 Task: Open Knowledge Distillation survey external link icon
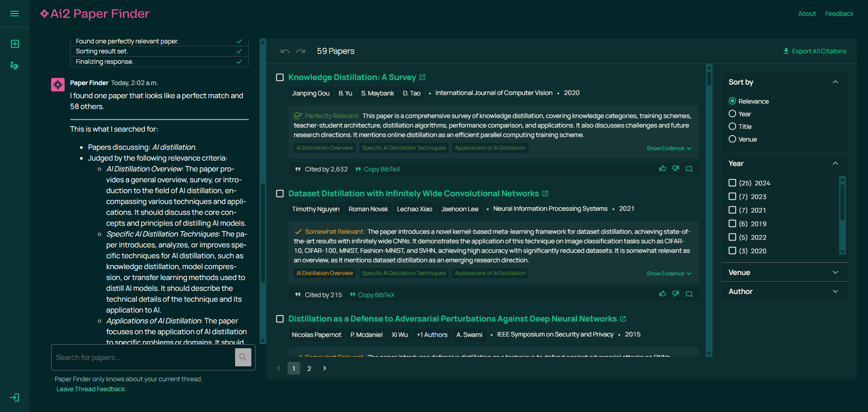[x=422, y=77]
